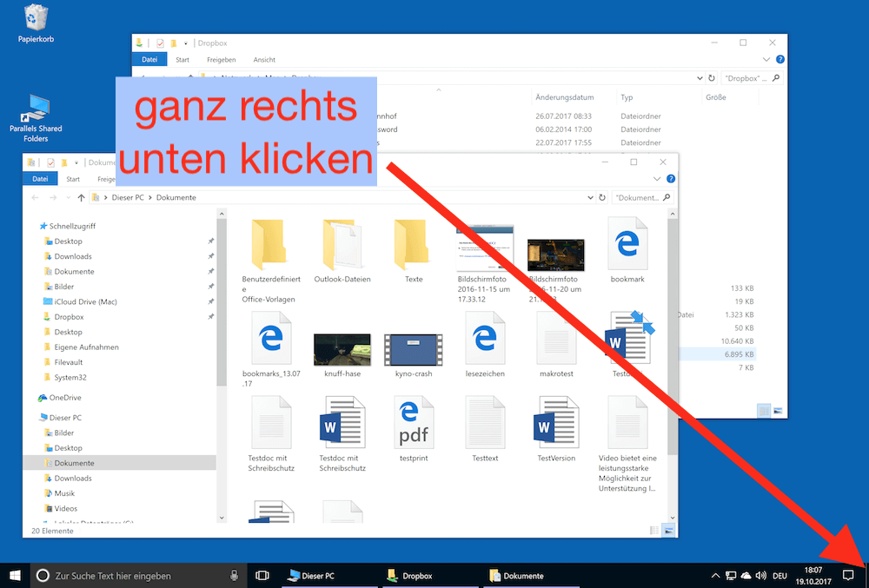Open Task View from the taskbar

(x=262, y=575)
